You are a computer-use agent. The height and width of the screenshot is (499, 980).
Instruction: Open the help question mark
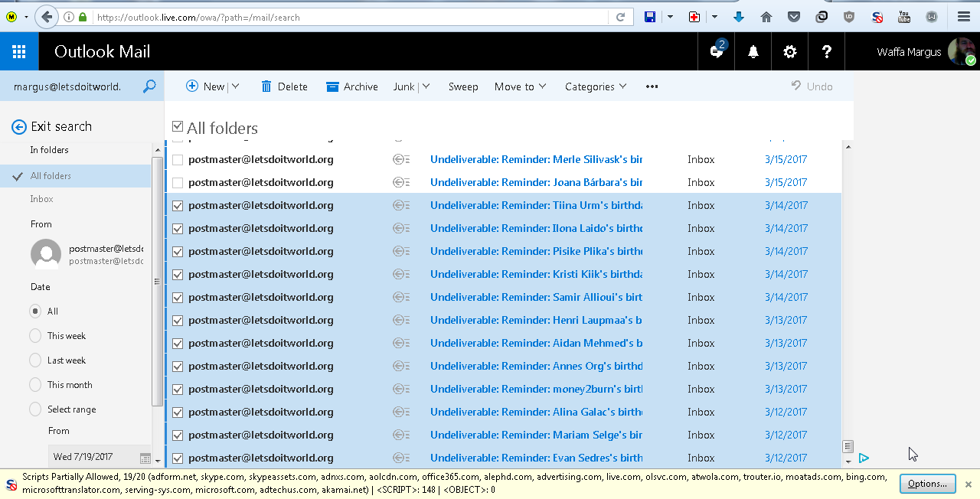pos(827,52)
